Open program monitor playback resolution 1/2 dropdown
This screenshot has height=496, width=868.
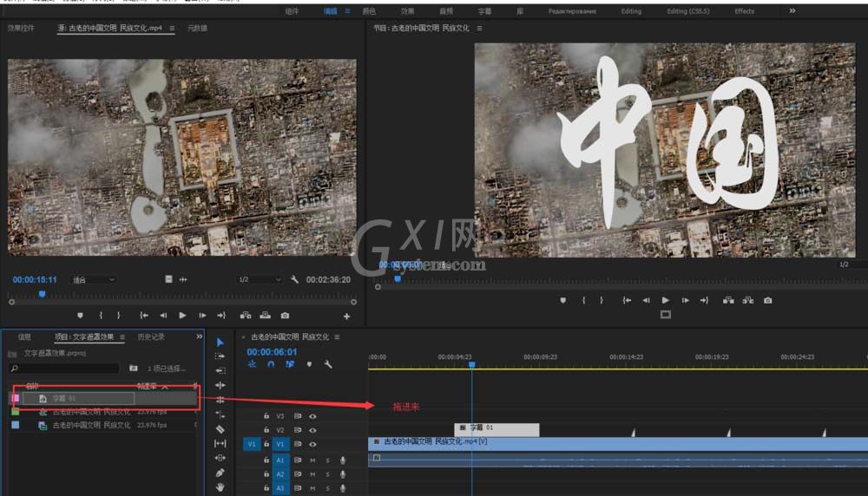click(853, 264)
